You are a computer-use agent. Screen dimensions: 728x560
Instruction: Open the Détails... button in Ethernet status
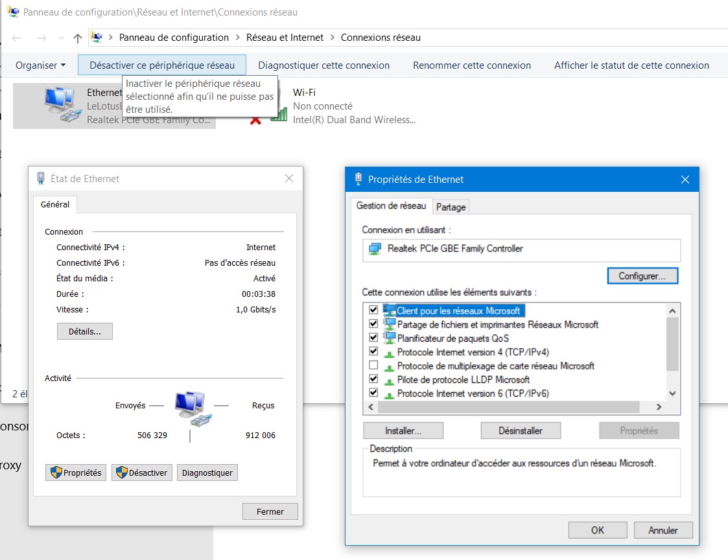[x=84, y=331]
